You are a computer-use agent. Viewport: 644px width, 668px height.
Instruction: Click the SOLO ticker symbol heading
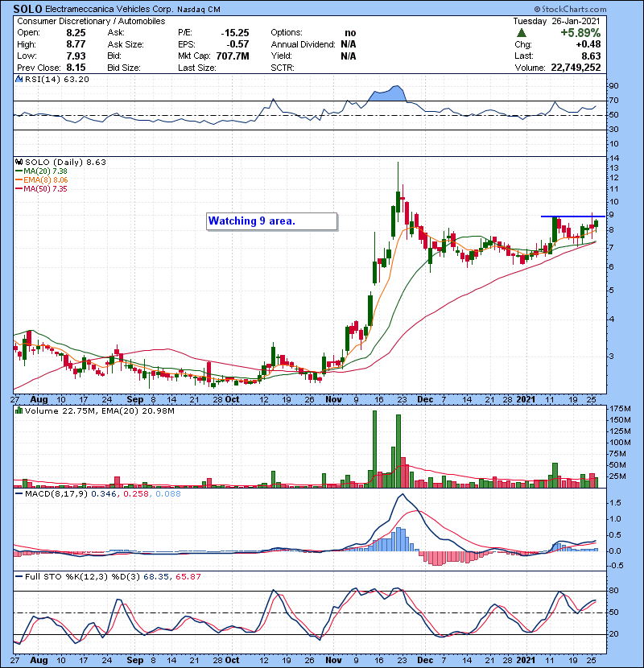tap(28, 8)
